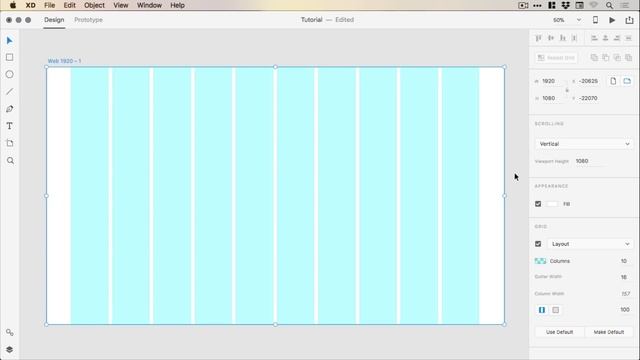The image size is (640, 360).
Task: Click the Columns count field
Action: point(624,261)
